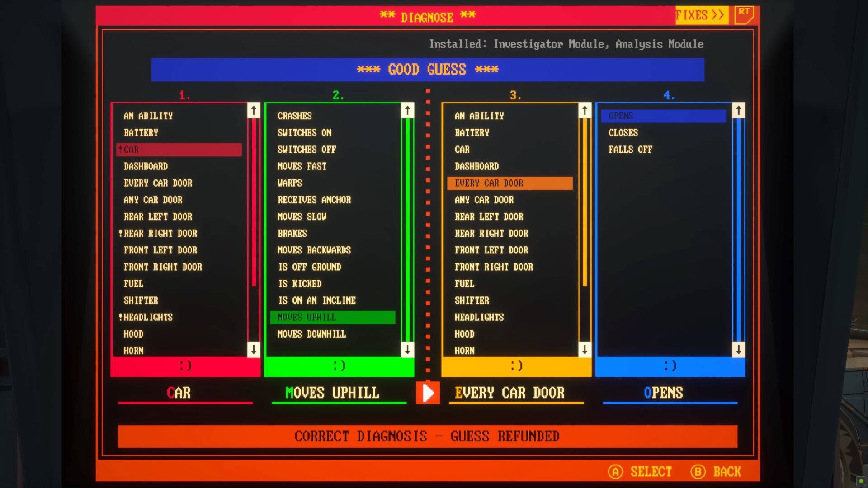Click the CORRECT DIAGNOSIS banner

pos(427,436)
